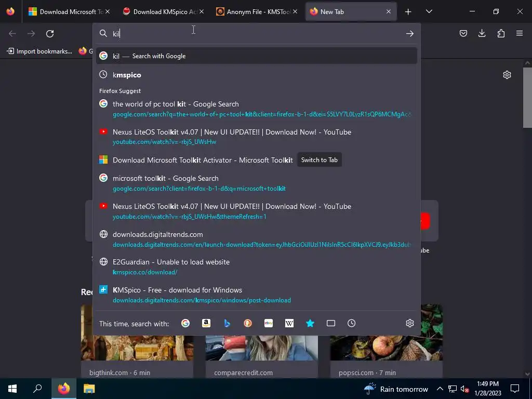Viewport: 532px width, 399px height.
Task: Open the Extensions puzzle icon
Action: (501, 33)
